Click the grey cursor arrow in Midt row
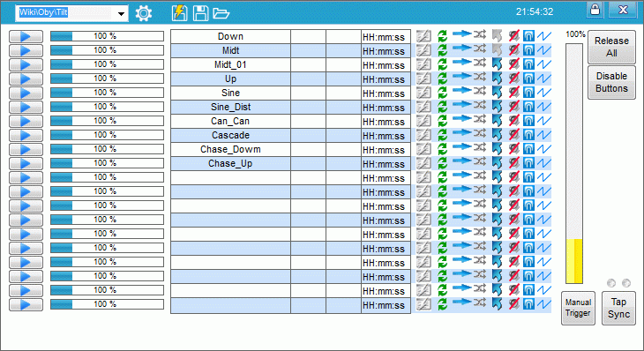Viewport: 644px width, 351px height. 497,50
